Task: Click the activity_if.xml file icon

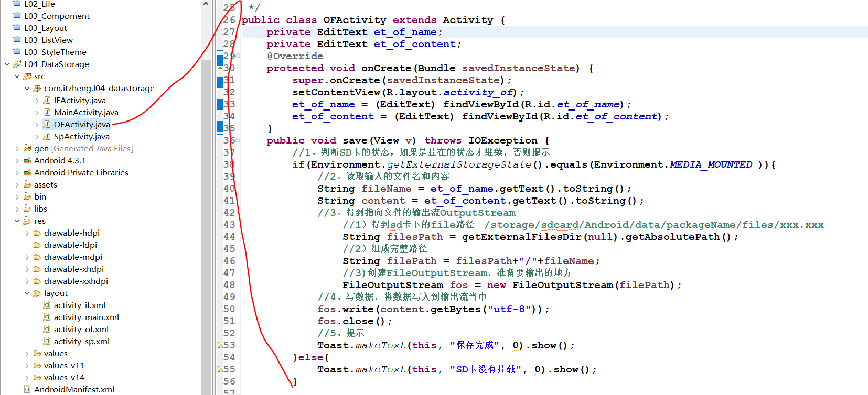Action: point(47,305)
